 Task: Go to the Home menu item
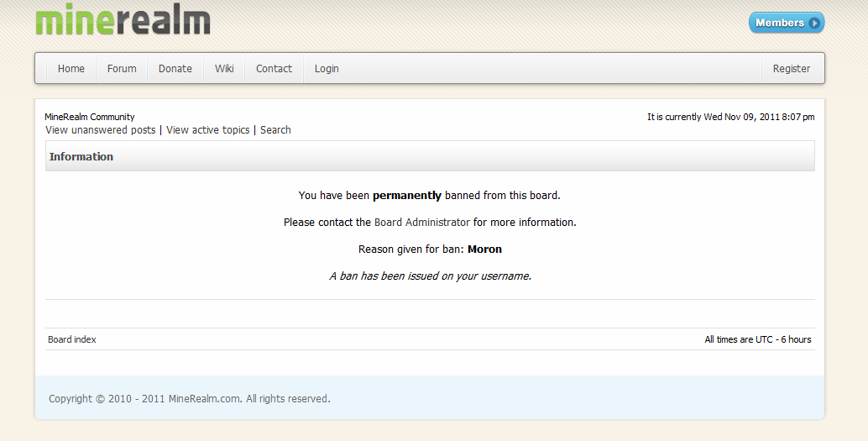pos(71,69)
